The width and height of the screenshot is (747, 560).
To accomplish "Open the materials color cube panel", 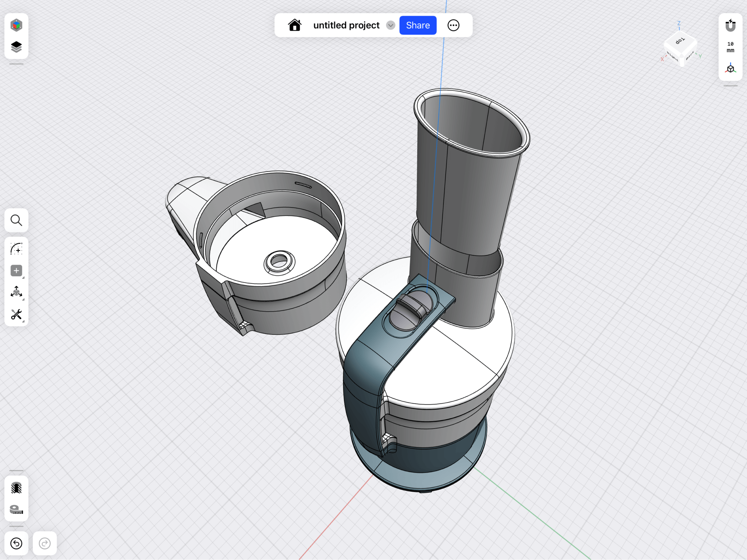I will coord(16,25).
